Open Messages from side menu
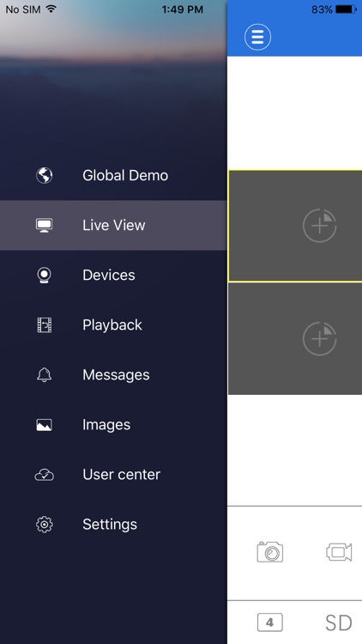Viewport: 362px width, 644px height. 113,374
